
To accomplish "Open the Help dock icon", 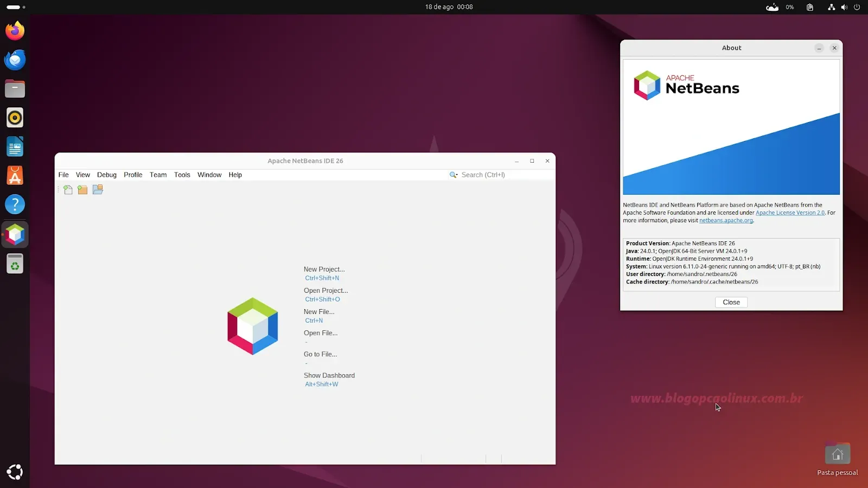I will point(15,204).
